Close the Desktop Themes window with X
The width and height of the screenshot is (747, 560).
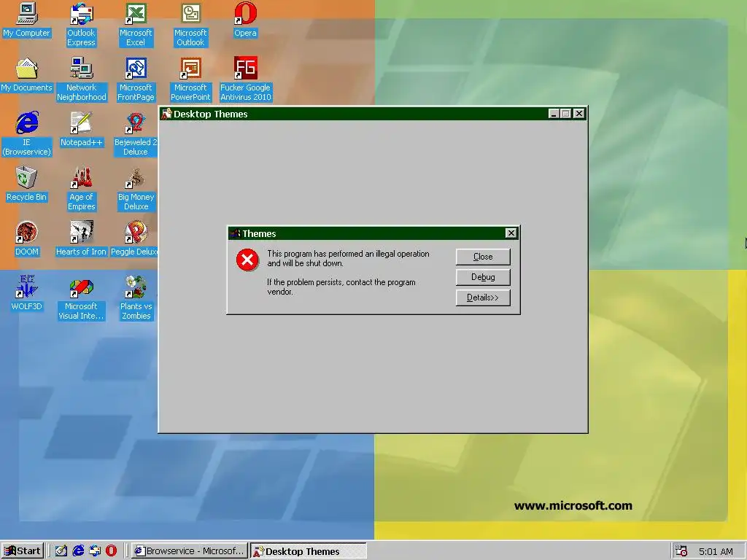[x=578, y=113]
